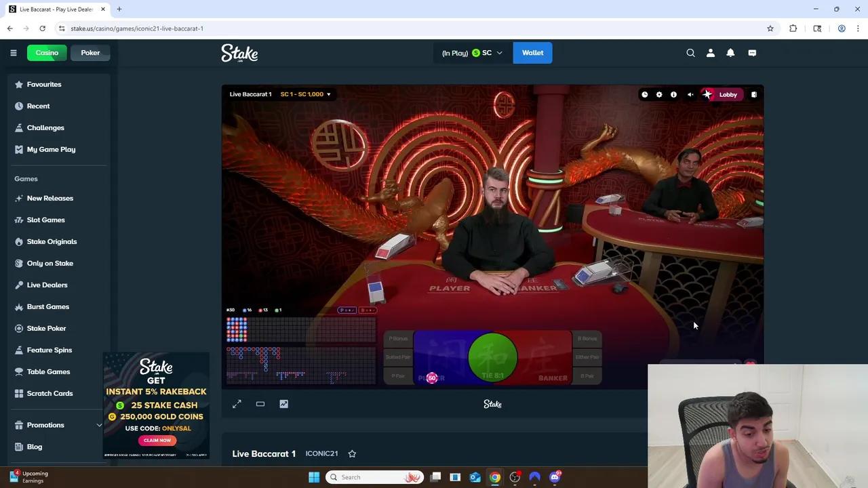This screenshot has height=488, width=868.
Task: Mute the game sound speaker icon
Action: tap(690, 95)
